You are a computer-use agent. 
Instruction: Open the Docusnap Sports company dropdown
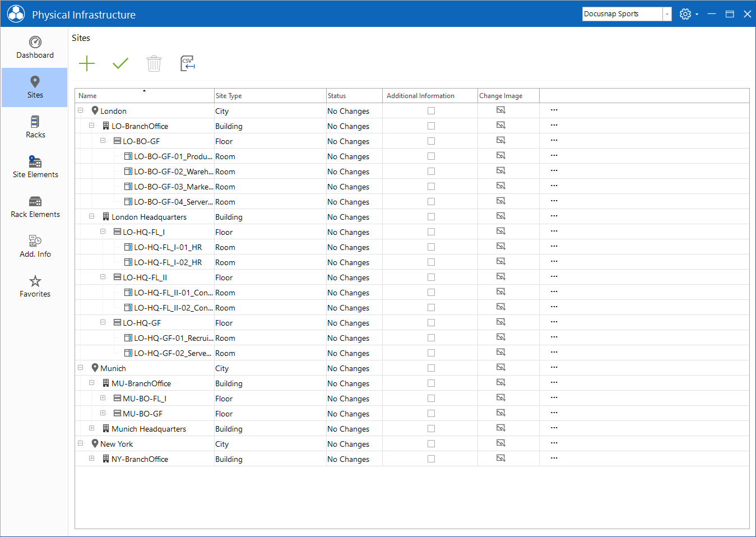click(667, 14)
